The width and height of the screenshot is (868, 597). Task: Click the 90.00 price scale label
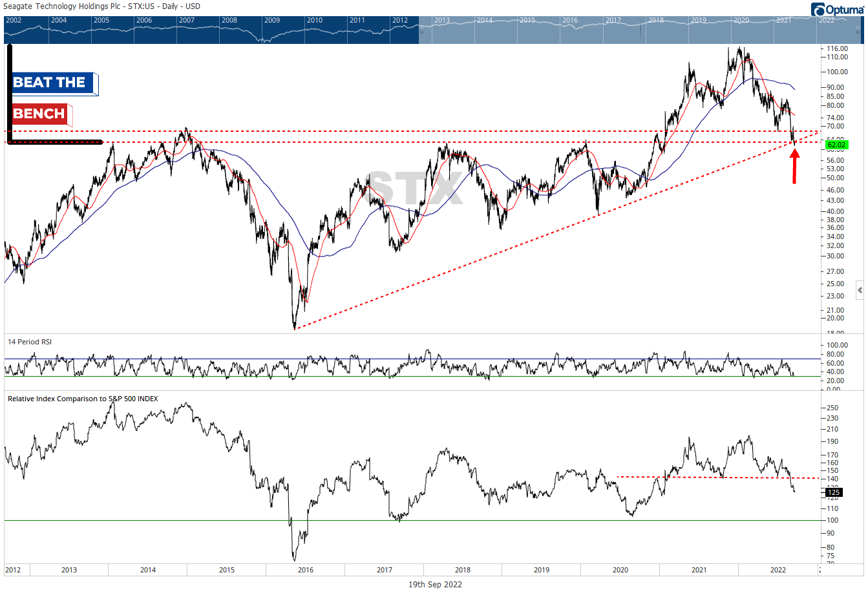837,87
